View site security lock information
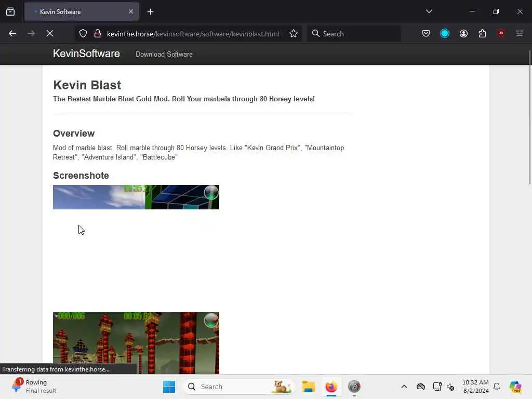The height and width of the screenshot is (399, 532). tap(98, 34)
